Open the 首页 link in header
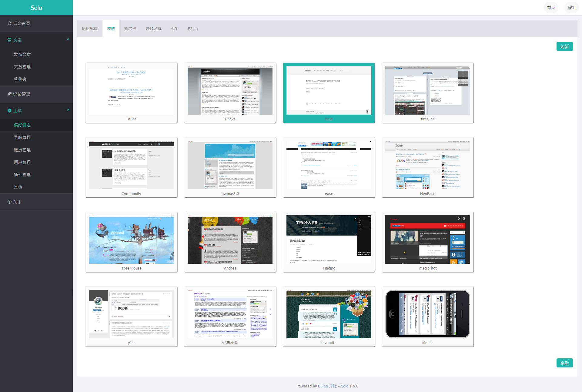The width and height of the screenshot is (582, 392). point(551,8)
